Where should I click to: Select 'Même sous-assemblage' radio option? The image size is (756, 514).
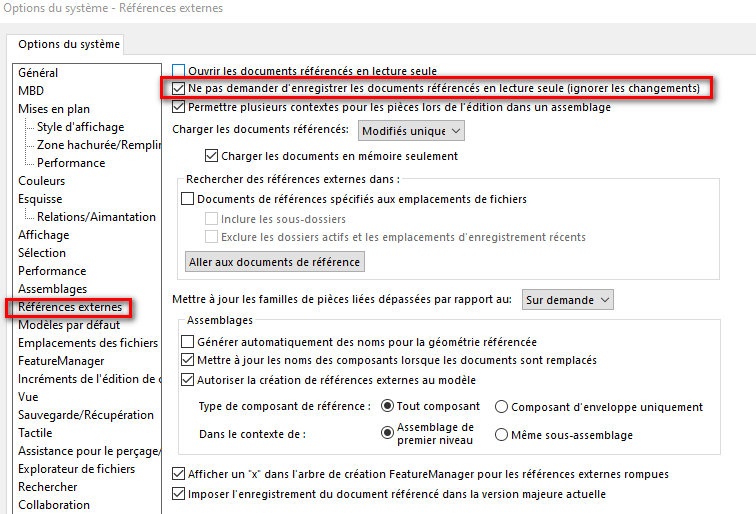(502, 435)
